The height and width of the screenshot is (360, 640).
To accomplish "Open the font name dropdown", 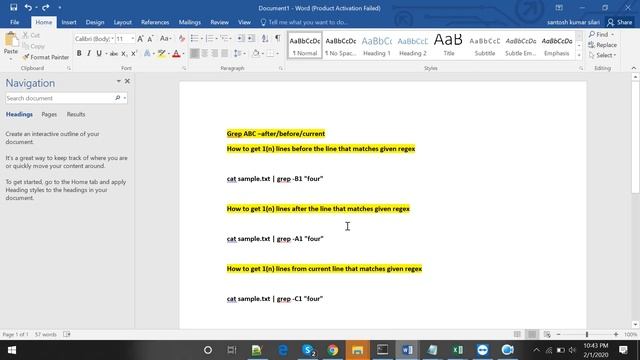I will click(x=112, y=39).
